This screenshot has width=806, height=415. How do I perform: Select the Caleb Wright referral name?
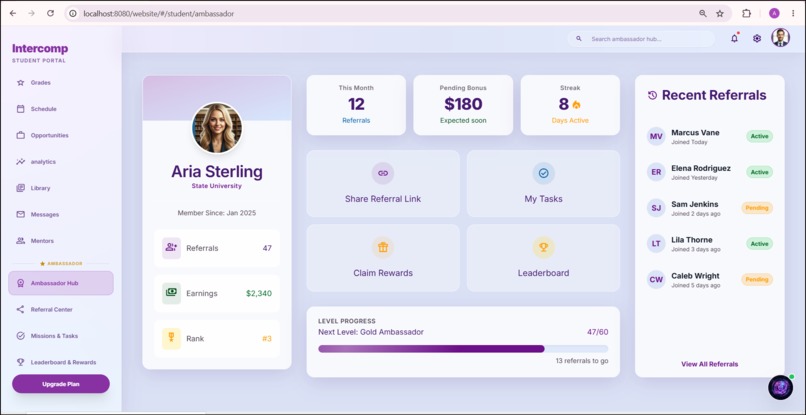pyautogui.click(x=695, y=276)
